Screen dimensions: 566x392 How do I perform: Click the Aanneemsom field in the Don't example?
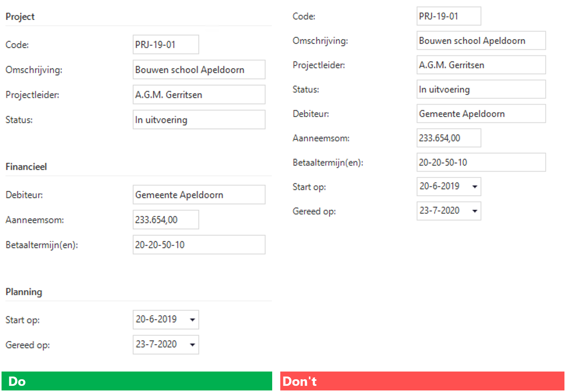449,138
